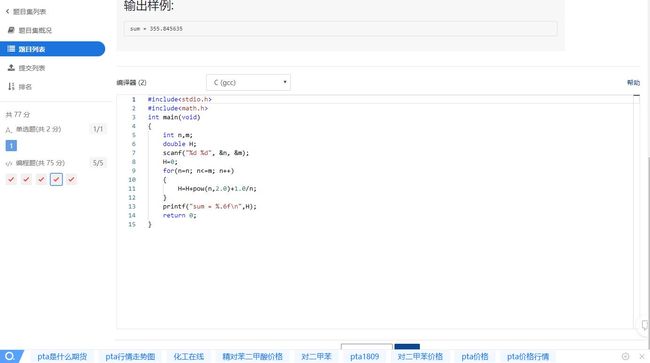
Task: Click the code editor vertical scrollbar
Action: coord(636,211)
